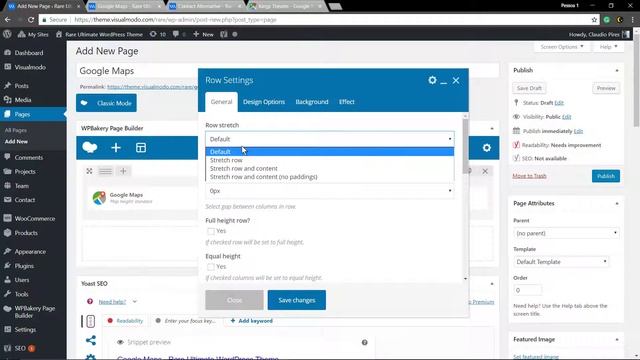The height and width of the screenshot is (360, 640).
Task: Switch to Design Options tab
Action: coord(264,102)
